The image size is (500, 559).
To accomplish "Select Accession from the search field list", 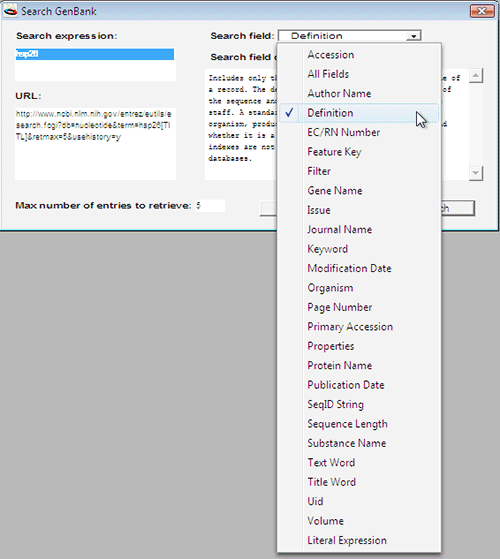I will pos(359,55).
